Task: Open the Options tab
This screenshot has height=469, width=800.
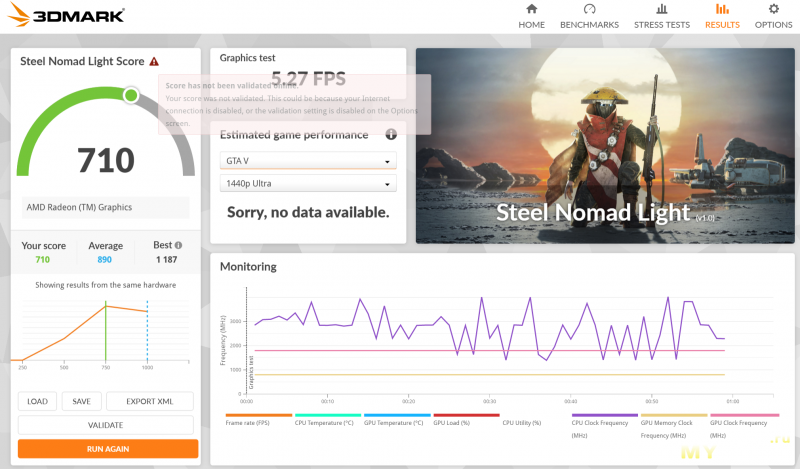Action: coord(773,16)
